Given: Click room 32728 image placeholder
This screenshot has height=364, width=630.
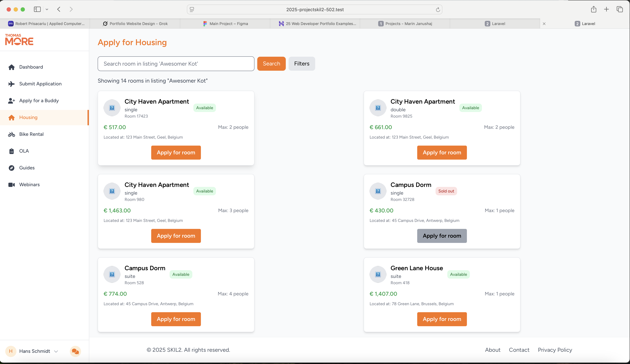Looking at the screenshot, I should (378, 191).
